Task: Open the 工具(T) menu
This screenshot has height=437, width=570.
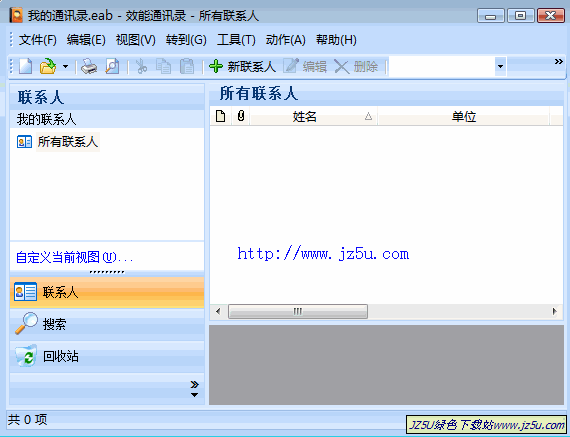Action: pos(236,40)
